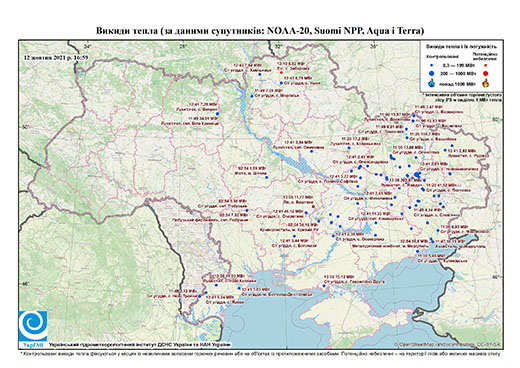The image size is (520, 368).
Task: Click blue marker under 12:41 7,28 label
Action: point(217,114)
